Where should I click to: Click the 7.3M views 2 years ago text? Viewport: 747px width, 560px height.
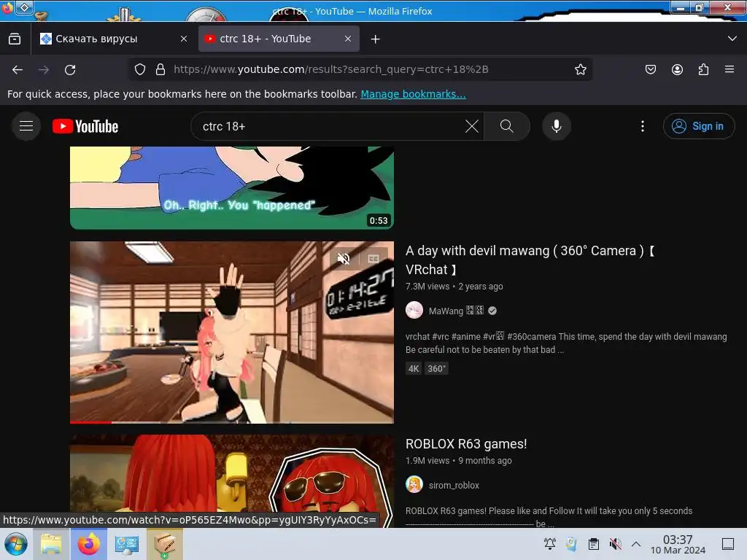click(x=454, y=286)
